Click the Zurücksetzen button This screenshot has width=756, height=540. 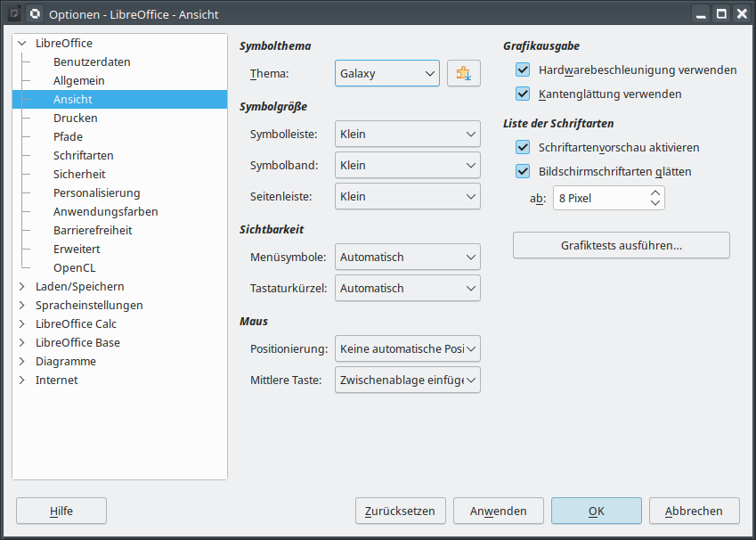(x=400, y=511)
